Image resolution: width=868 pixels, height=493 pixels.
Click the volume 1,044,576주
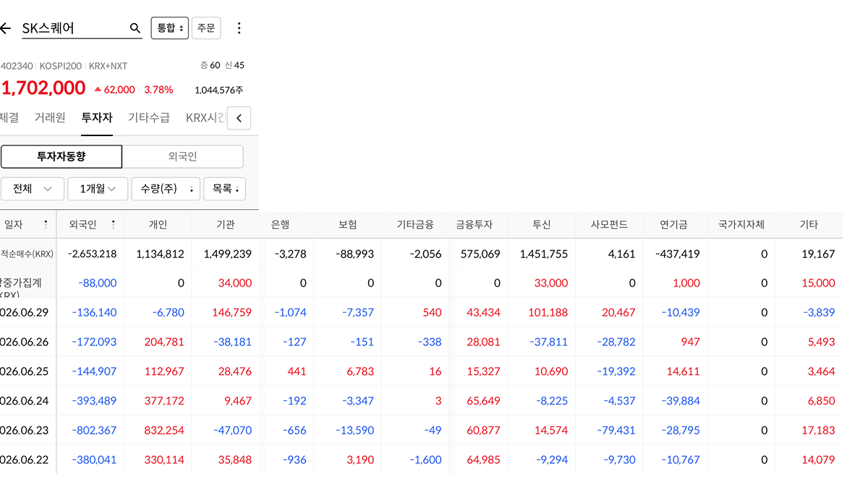click(218, 90)
